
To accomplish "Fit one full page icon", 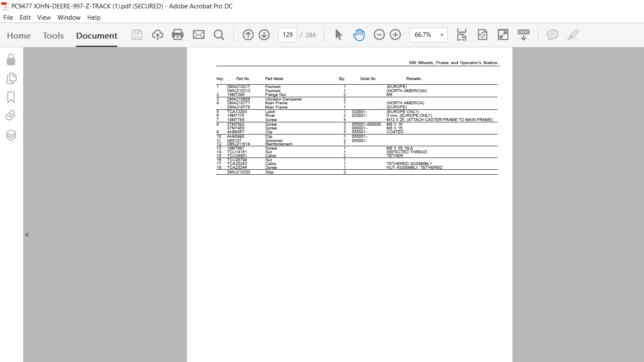I will pyautogui.click(x=483, y=35).
